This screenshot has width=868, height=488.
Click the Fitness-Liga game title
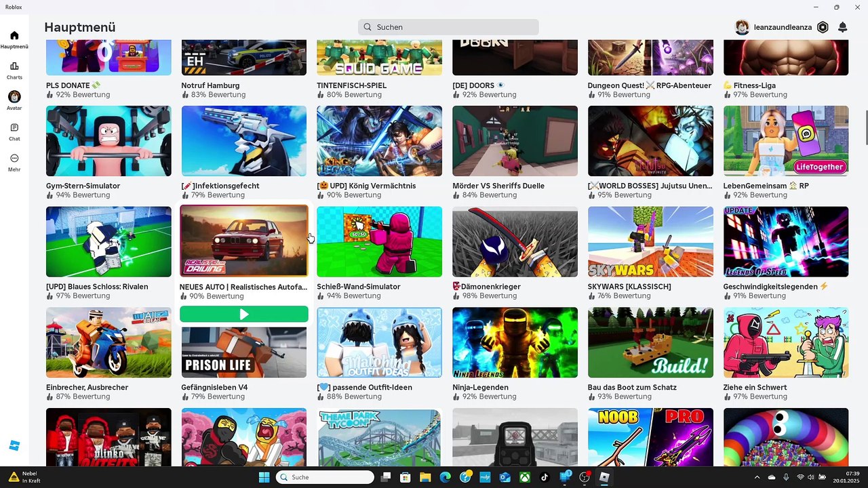click(749, 85)
